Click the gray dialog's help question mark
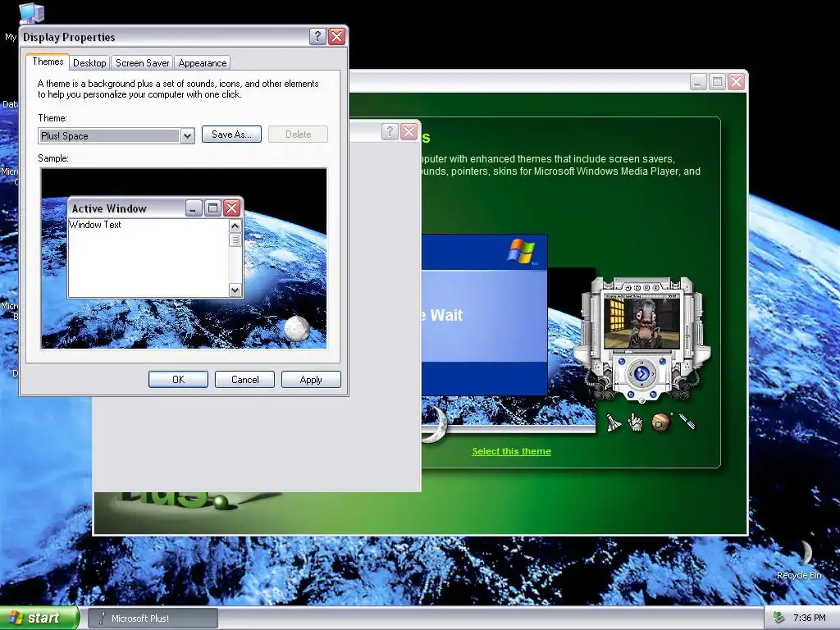Viewport: 840px width, 630px height. (x=390, y=132)
